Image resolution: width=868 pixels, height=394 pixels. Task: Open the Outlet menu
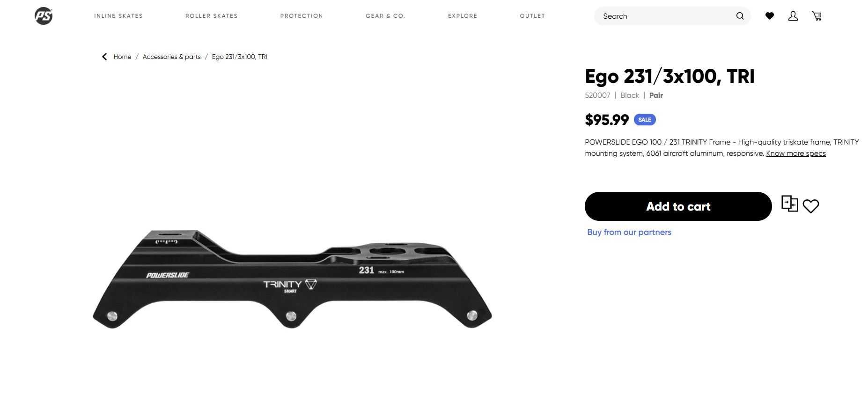click(532, 16)
